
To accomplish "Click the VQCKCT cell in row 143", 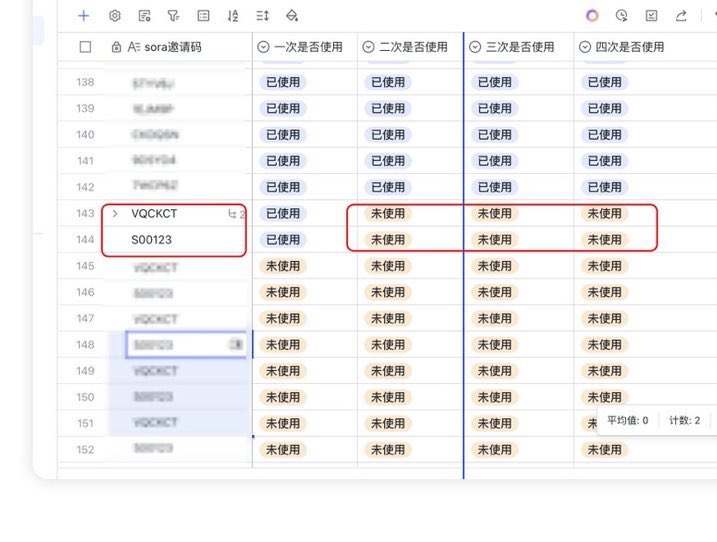I will click(154, 214).
